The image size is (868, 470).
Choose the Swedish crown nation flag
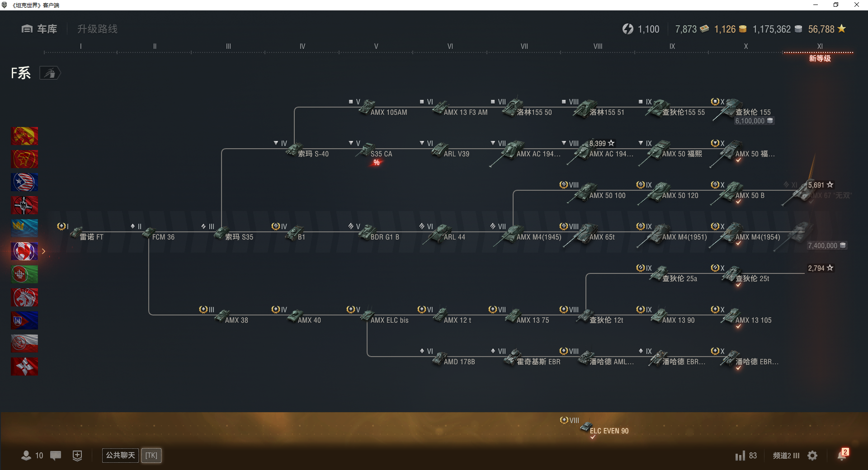[24, 228]
